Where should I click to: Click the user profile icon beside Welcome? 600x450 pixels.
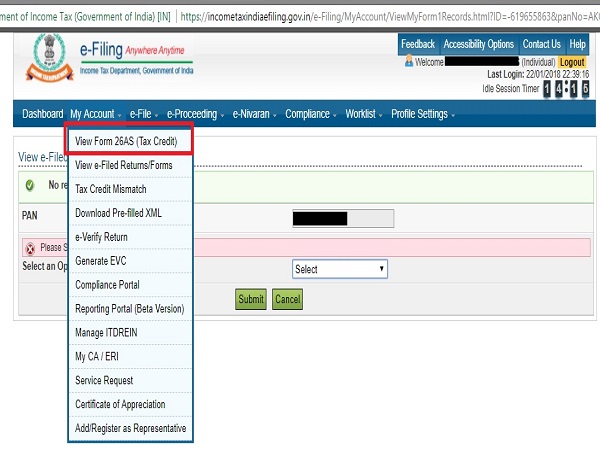point(409,61)
